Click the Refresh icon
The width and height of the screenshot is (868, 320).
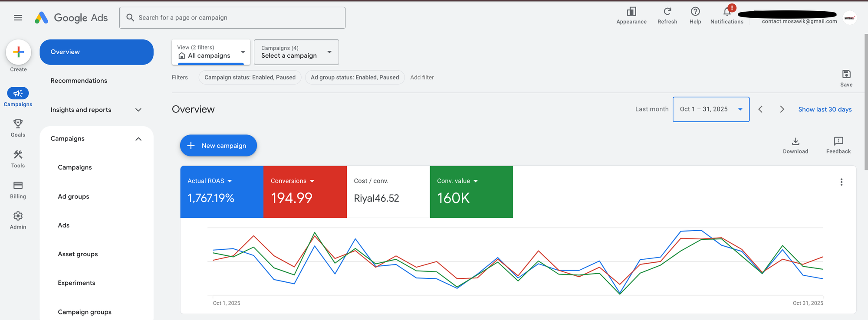(667, 12)
